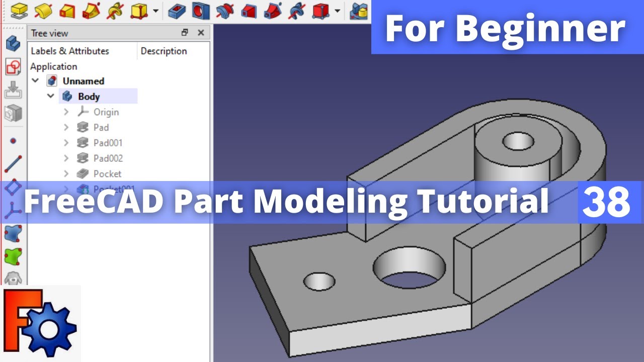Click the Tree view panel title

tap(49, 33)
